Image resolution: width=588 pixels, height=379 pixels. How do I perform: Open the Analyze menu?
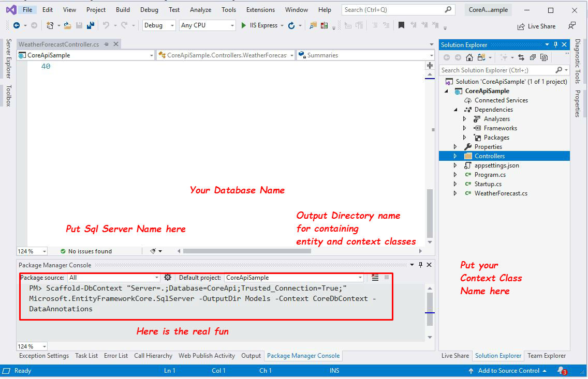pos(200,10)
